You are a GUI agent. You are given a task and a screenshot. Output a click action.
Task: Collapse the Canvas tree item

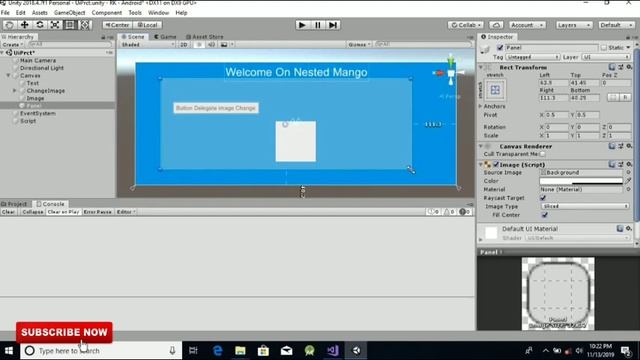pyautogui.click(x=9, y=76)
